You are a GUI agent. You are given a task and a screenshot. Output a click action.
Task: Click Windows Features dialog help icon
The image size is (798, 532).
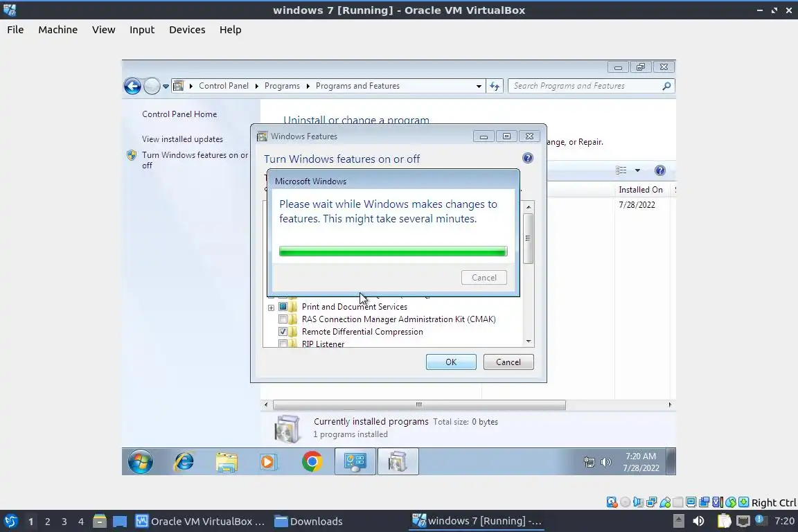[528, 158]
